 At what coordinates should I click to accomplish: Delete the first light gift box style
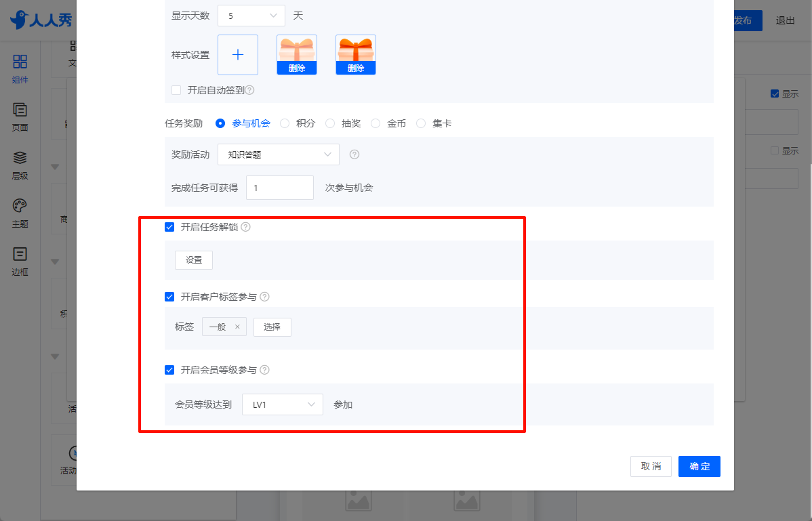(x=297, y=68)
